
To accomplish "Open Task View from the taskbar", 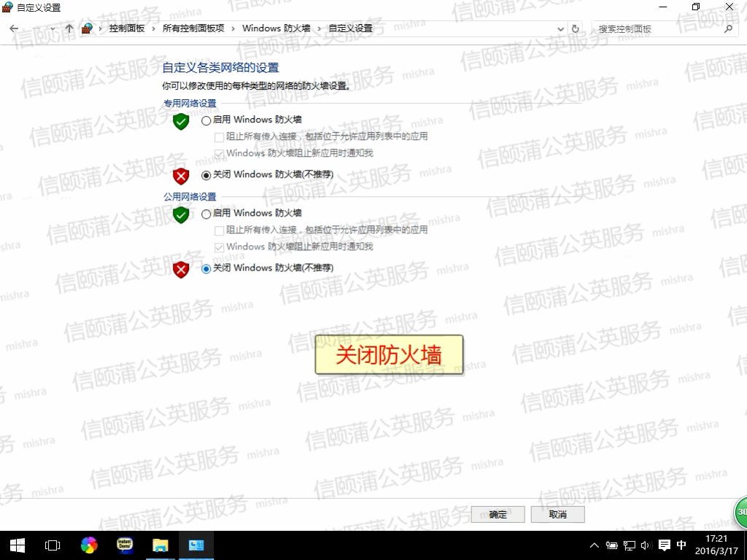I will click(x=52, y=545).
